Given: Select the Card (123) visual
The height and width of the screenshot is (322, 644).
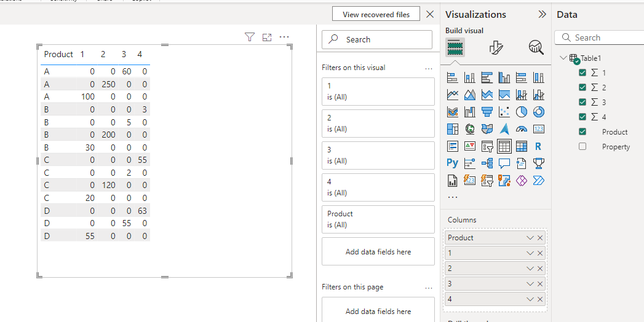Looking at the screenshot, I should coord(538,129).
